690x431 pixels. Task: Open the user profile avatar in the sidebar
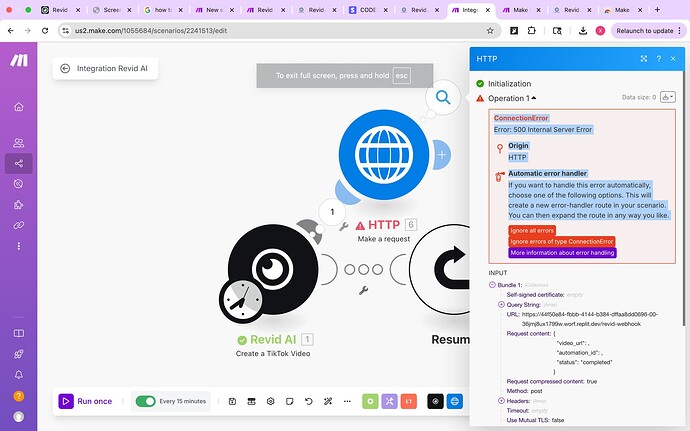click(x=18, y=416)
